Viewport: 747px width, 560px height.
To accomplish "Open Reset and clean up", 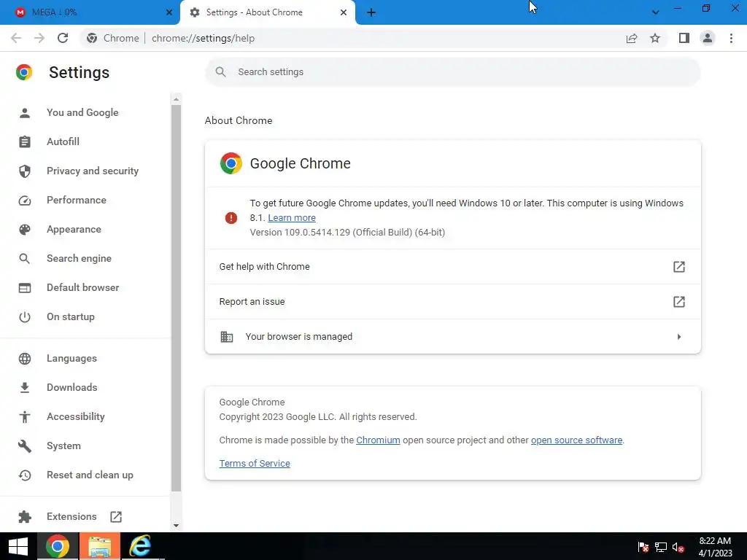I will coord(90,475).
